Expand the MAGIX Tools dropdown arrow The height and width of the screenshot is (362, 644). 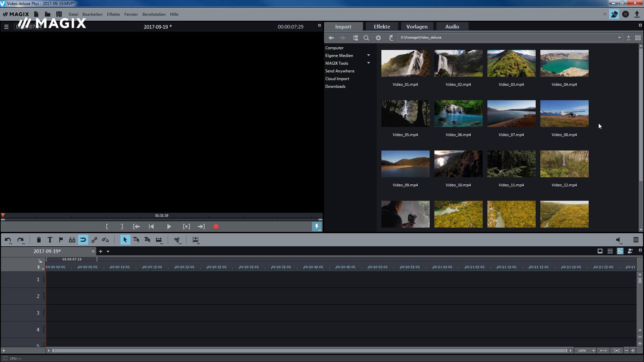pos(369,63)
